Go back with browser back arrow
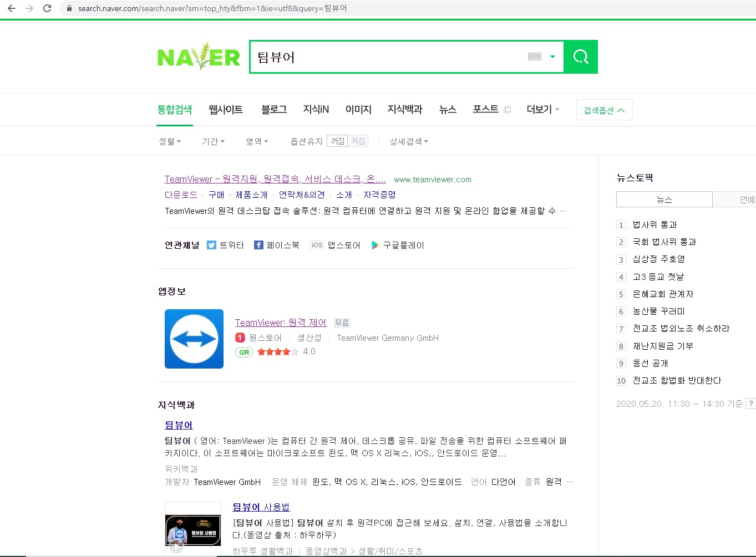 [x=12, y=8]
